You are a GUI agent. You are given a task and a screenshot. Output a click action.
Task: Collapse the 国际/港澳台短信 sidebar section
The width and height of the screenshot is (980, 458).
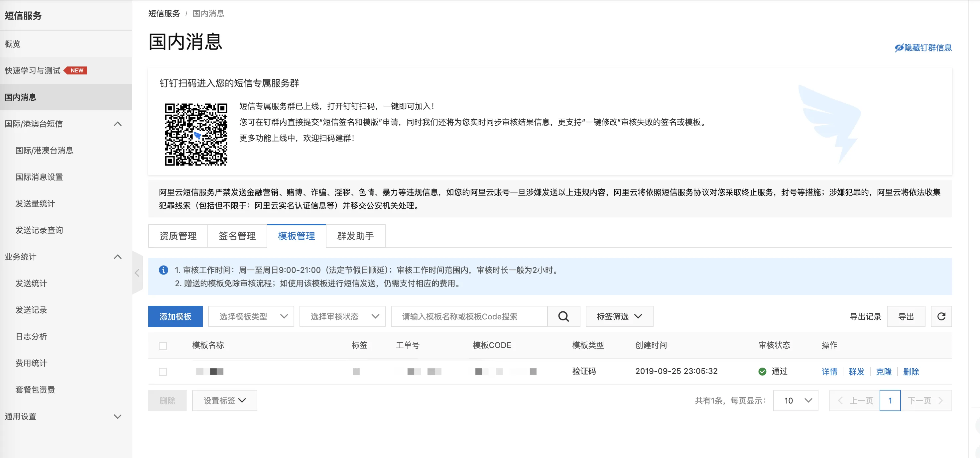(118, 124)
